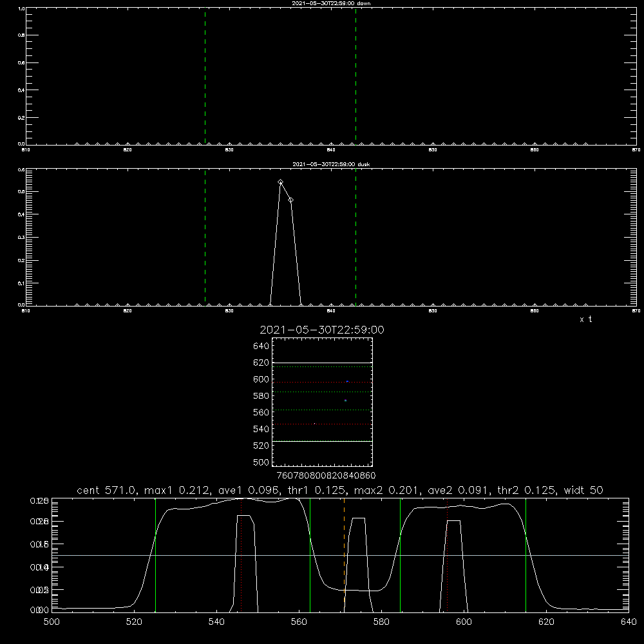The width and height of the screenshot is (644, 644).
Task: Select the highest diamond marker on the dusk peak
Action: (x=281, y=182)
